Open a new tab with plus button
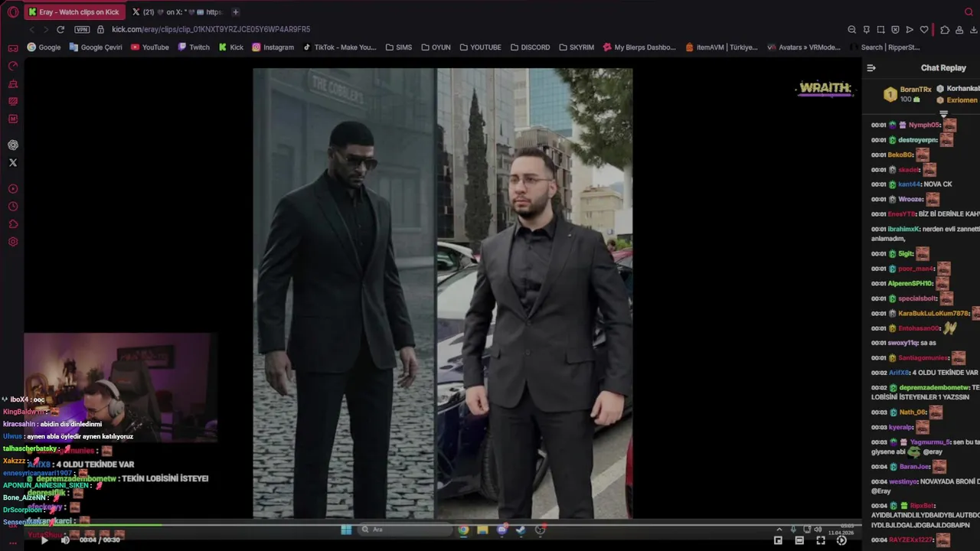Screen dimensions: 980x551 click(x=235, y=12)
